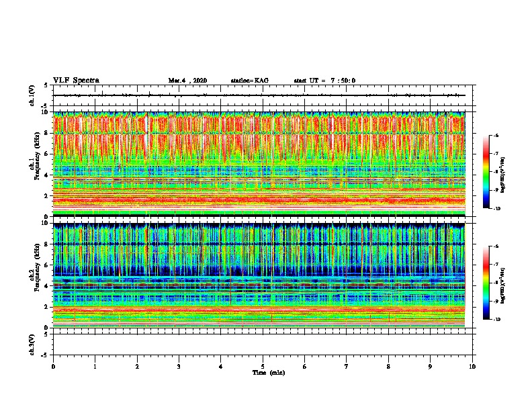The image size is (532, 411).
Task: Click the ch.2 colorbar "-7" tick label
Action: point(496,265)
